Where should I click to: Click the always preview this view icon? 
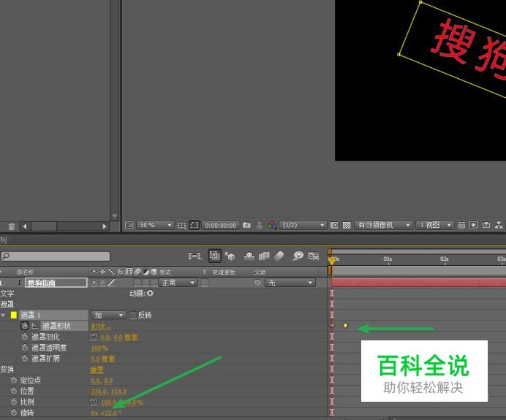(x=129, y=225)
